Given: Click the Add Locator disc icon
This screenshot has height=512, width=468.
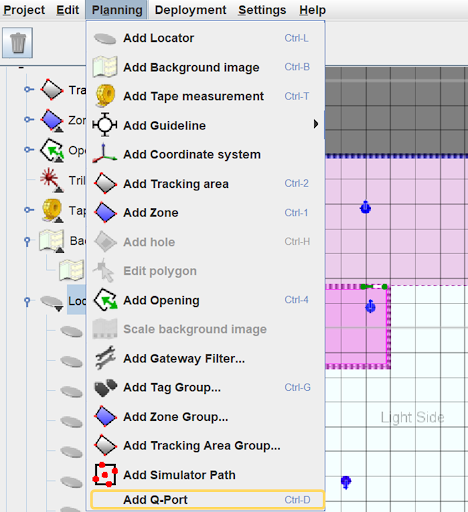Looking at the screenshot, I should (105, 38).
